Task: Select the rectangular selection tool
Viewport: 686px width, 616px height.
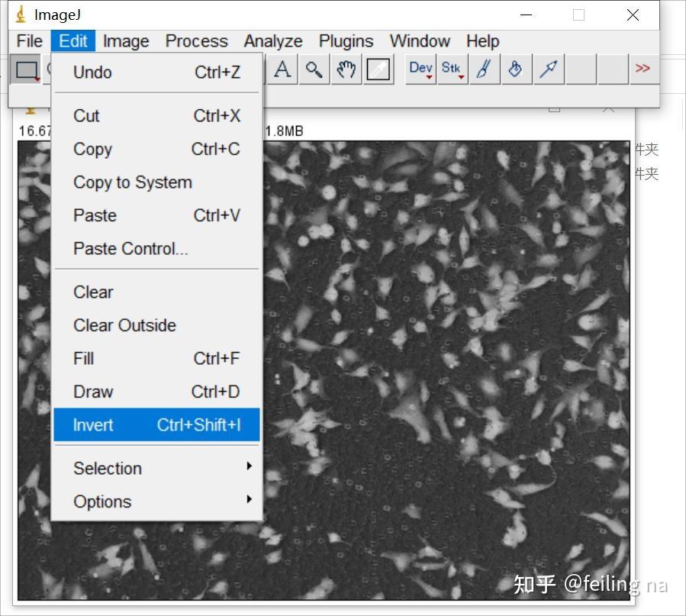Action: click(27, 69)
